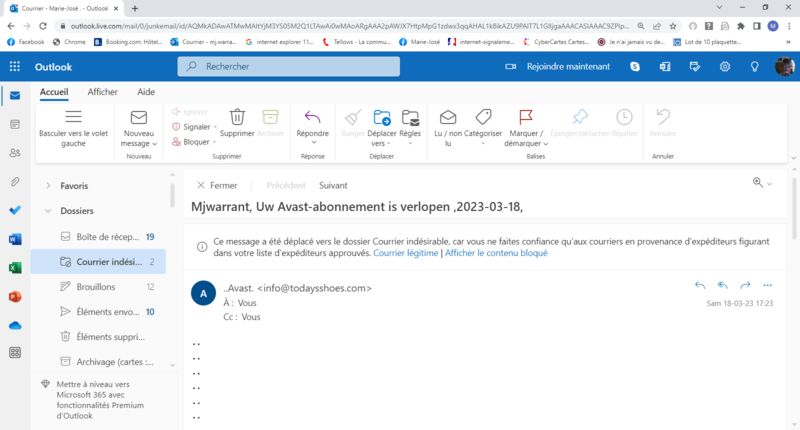This screenshot has height=430, width=800.
Task: Collapse the Dossiers section
Action: (48, 211)
